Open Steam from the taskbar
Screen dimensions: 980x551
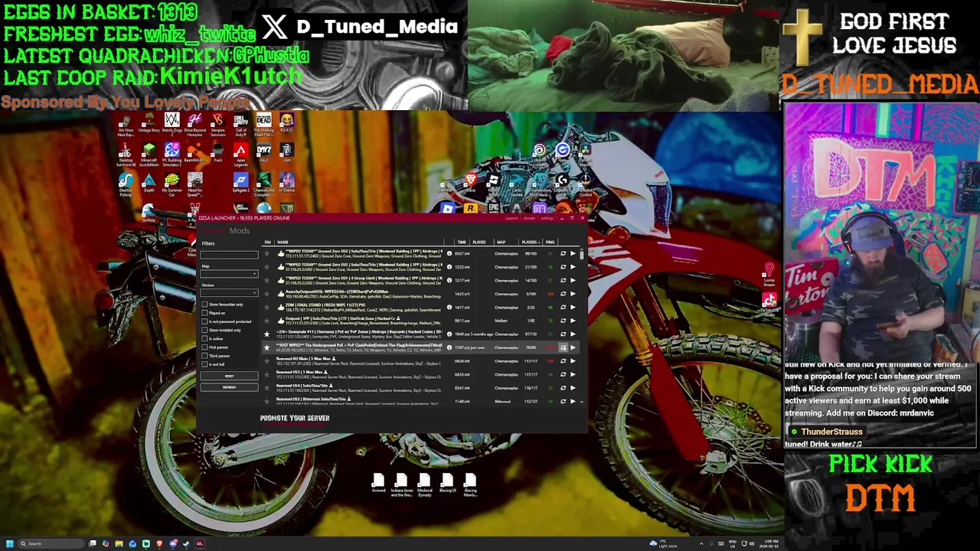[186, 543]
